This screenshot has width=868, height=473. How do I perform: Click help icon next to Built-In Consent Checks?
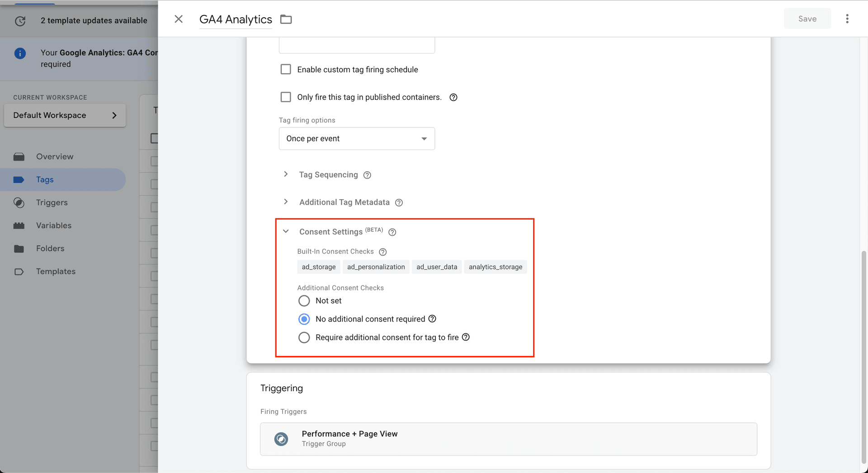point(382,252)
